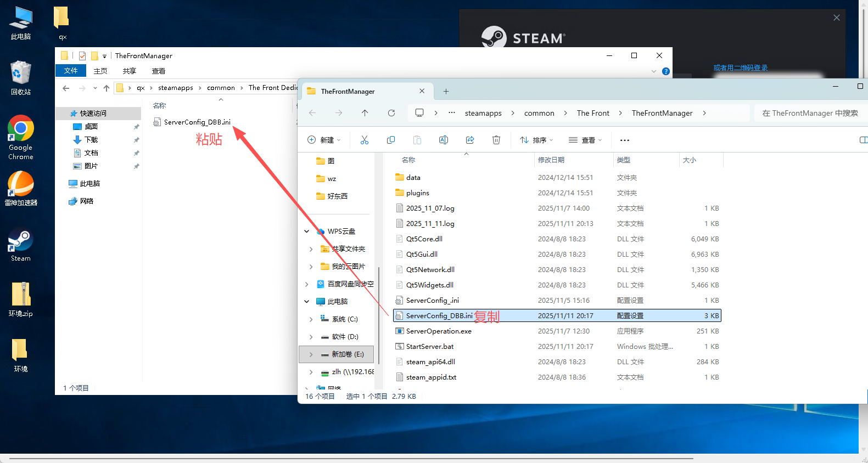Collapse the WPS云盘 tree node
The height and width of the screenshot is (463, 868).
pos(307,231)
